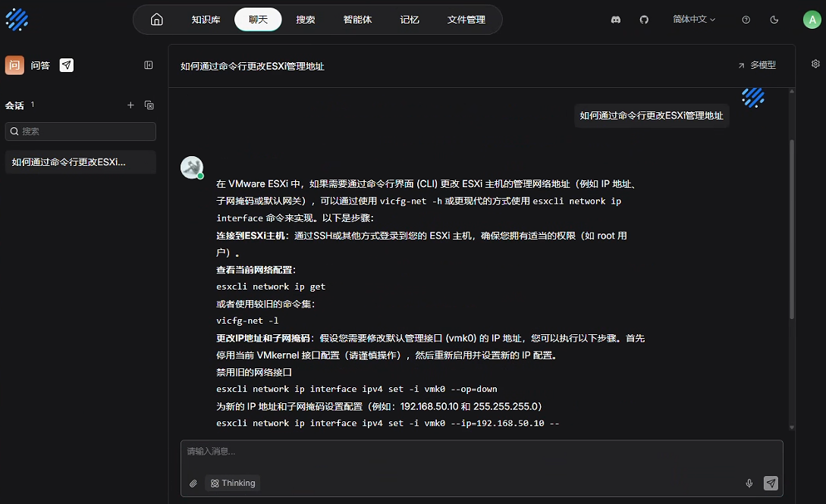The image size is (826, 504).
Task: Click the command esxcli network ip get
Action: 271,286
